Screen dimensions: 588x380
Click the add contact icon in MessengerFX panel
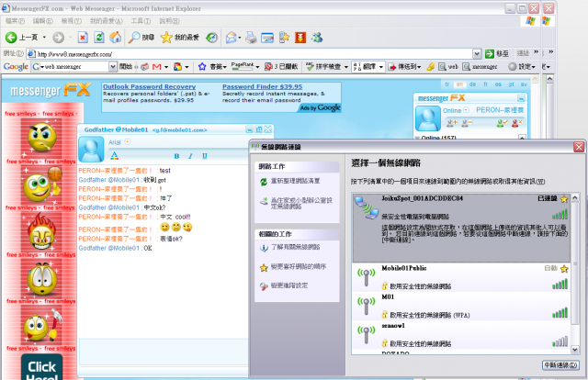click(451, 123)
